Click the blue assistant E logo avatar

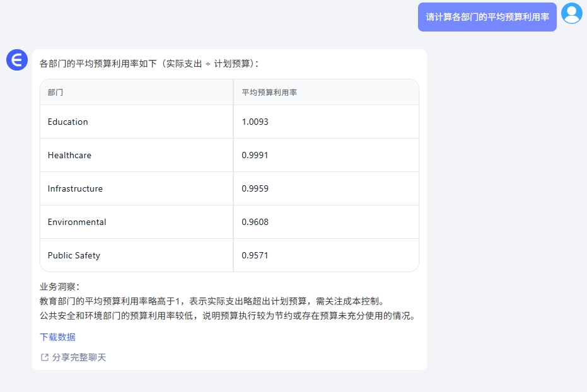point(17,60)
